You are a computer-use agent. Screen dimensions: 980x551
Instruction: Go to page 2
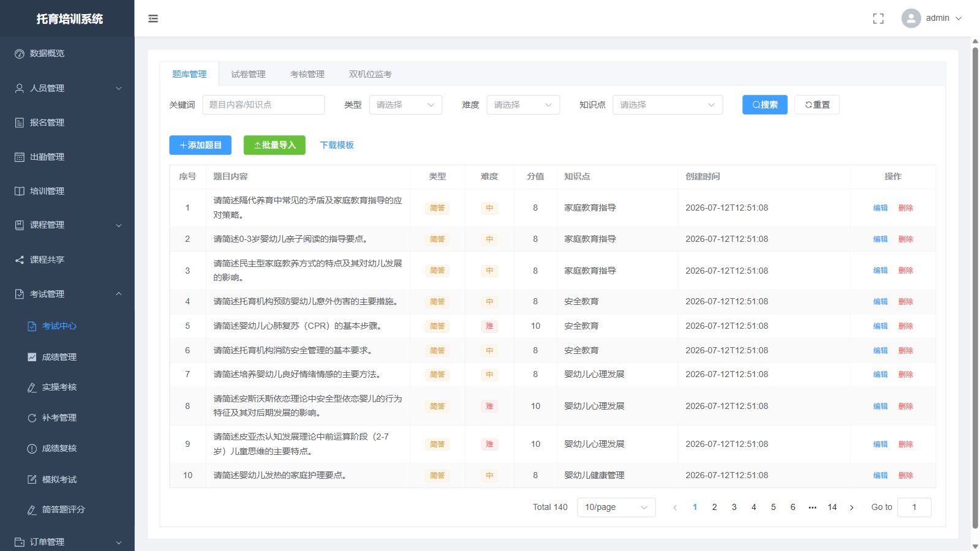(714, 508)
